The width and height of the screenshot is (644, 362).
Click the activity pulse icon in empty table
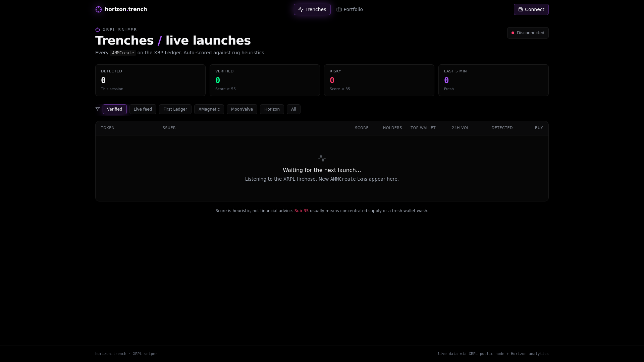(322, 158)
